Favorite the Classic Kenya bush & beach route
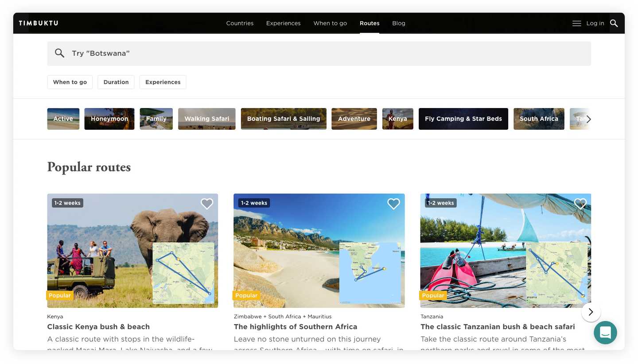Image resolution: width=638 pixels, height=364 pixels. pyautogui.click(x=207, y=204)
